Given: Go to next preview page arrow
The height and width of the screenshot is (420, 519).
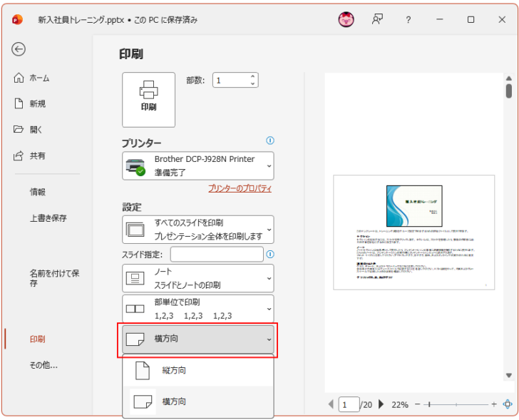Looking at the screenshot, I should click(x=381, y=404).
